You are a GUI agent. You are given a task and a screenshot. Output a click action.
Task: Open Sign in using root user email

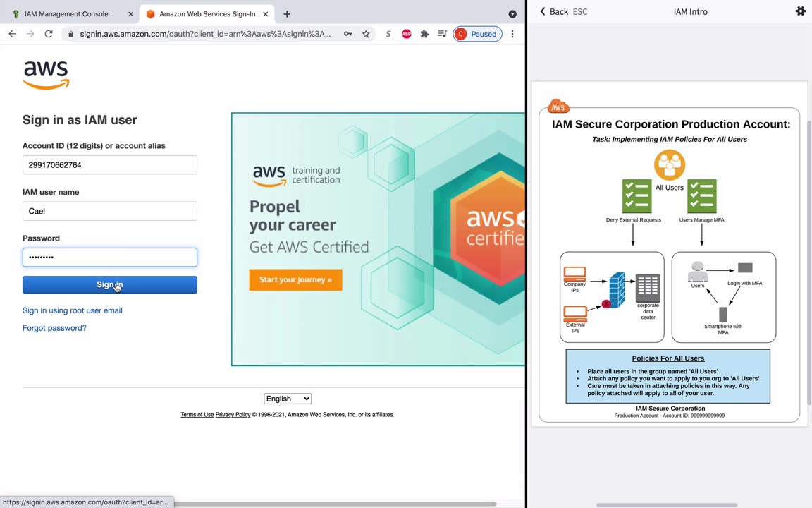coord(73,310)
